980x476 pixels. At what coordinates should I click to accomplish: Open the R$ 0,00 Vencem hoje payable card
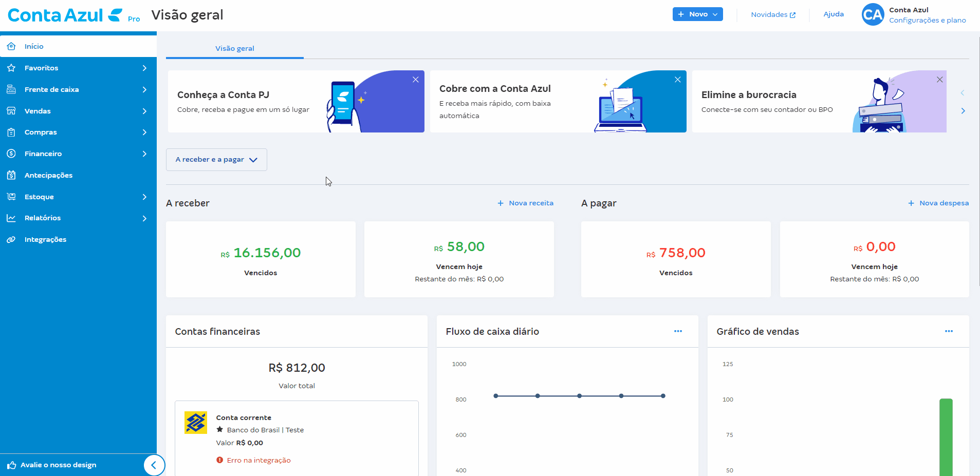pyautogui.click(x=875, y=259)
